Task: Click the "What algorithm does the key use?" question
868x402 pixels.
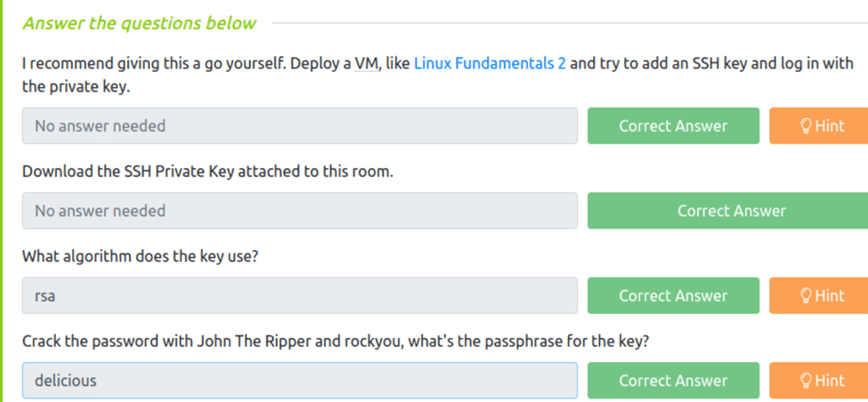Action: (140, 256)
